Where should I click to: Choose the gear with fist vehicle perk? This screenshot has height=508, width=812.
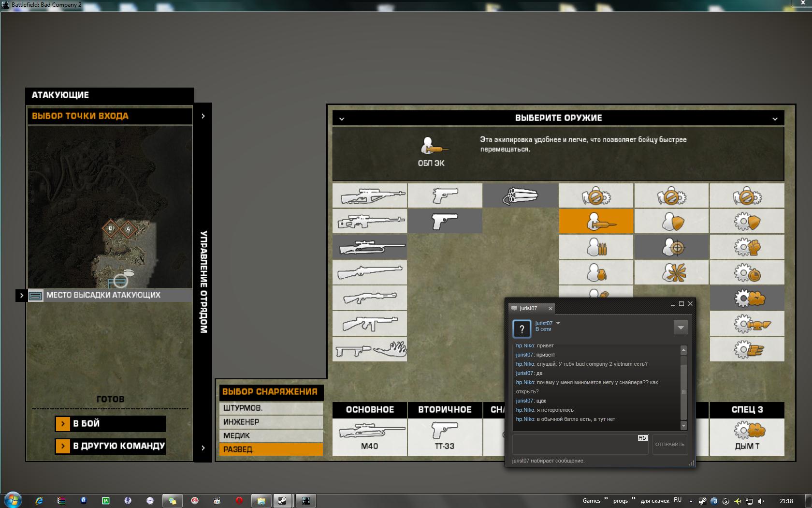pyautogui.click(x=747, y=247)
